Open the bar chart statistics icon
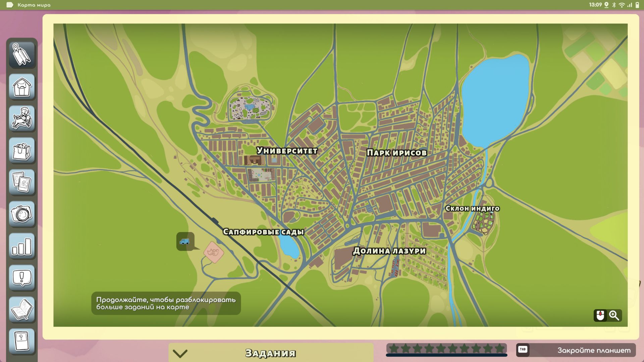Screen dimensions: 644x362 click(x=22, y=246)
